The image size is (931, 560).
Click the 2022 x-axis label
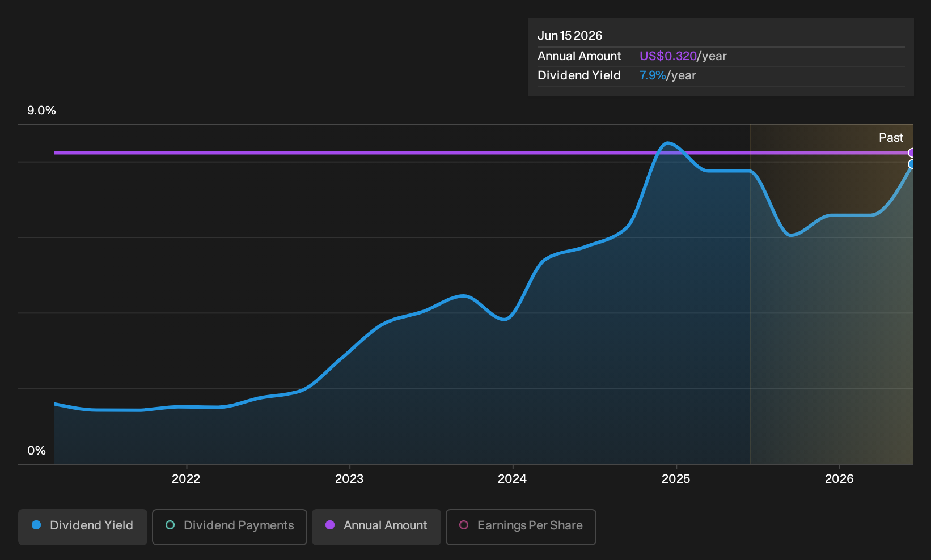click(x=186, y=479)
